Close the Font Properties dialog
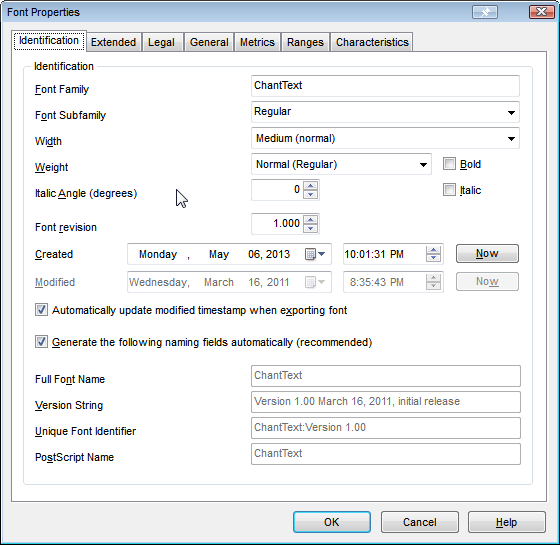560x545 pixels. pos(541,12)
